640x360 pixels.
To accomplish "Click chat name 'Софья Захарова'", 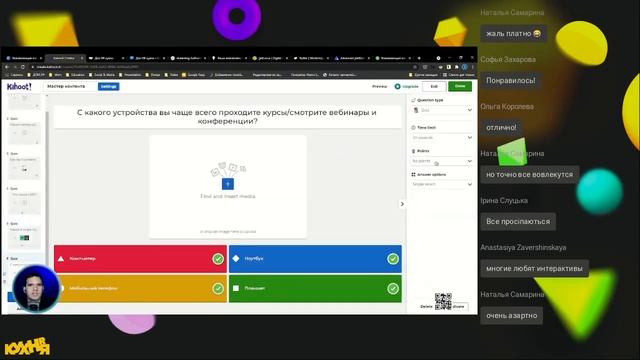I will pos(508,60).
